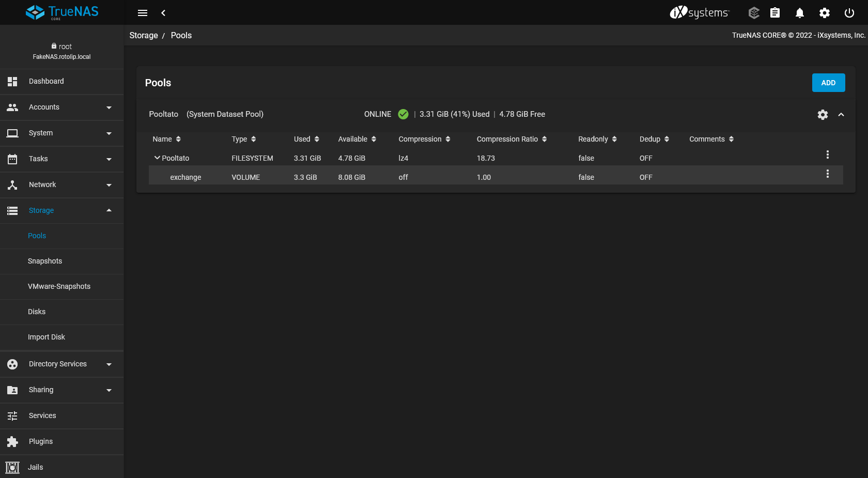Click the TrueCommand icon in header
This screenshot has height=478, width=868.
click(x=754, y=13)
